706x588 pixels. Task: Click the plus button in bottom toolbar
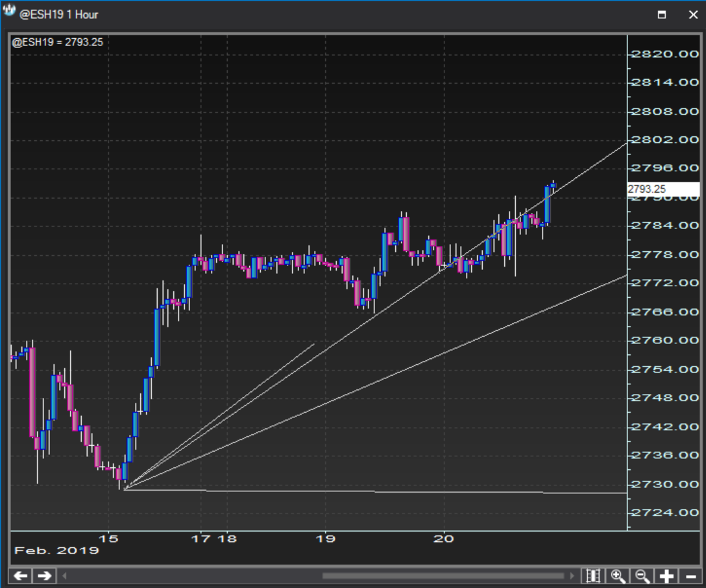coord(666,576)
